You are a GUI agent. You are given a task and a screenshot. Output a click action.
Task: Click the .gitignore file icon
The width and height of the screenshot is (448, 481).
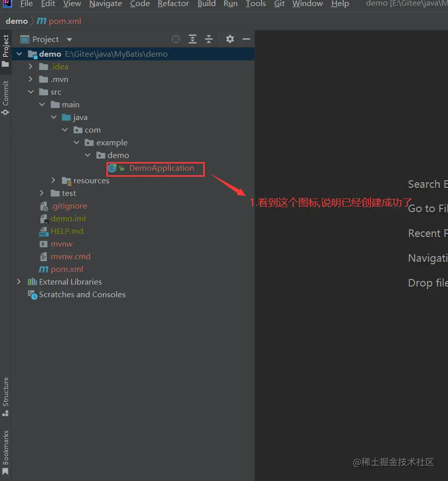44,206
